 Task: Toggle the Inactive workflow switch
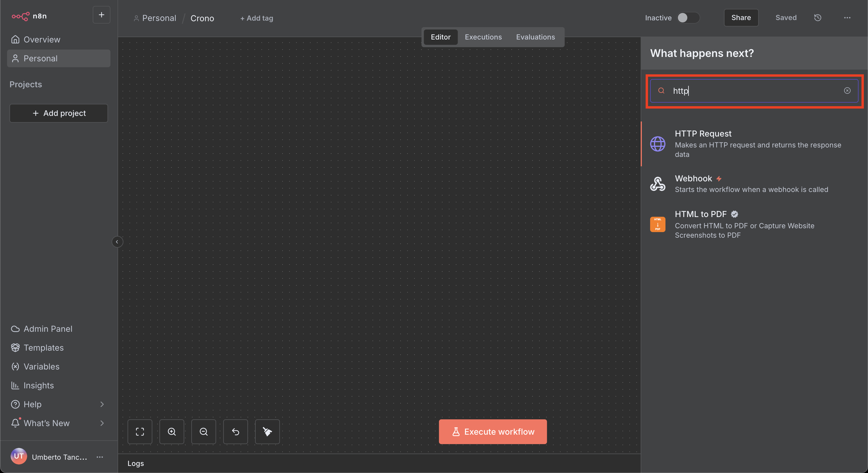pos(688,17)
